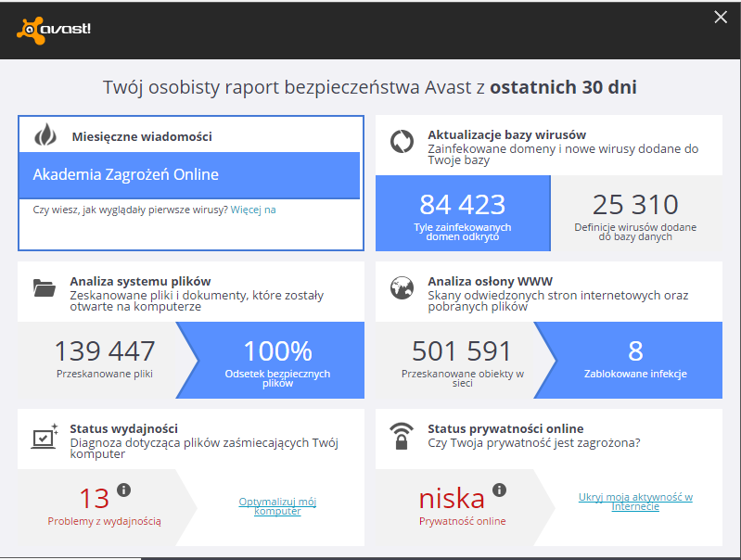Click the flame icon next to Miesięczne wiadomości
Viewport: 741px width, 560px height.
45,134
